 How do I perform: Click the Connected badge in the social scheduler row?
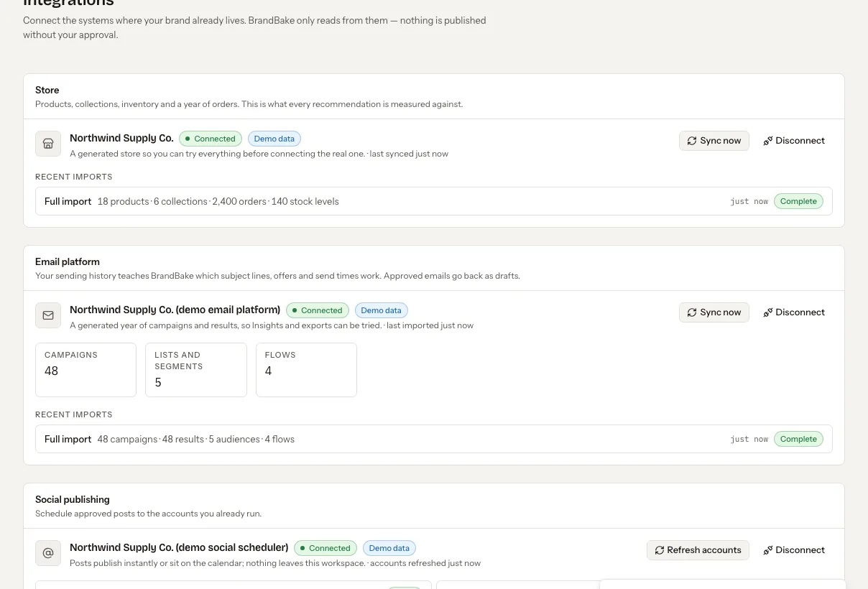[x=325, y=548]
